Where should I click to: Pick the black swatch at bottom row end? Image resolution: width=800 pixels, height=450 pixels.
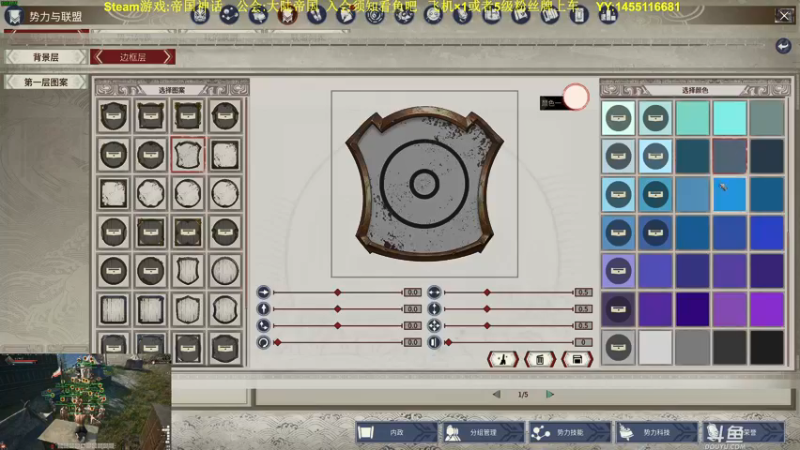click(x=767, y=347)
